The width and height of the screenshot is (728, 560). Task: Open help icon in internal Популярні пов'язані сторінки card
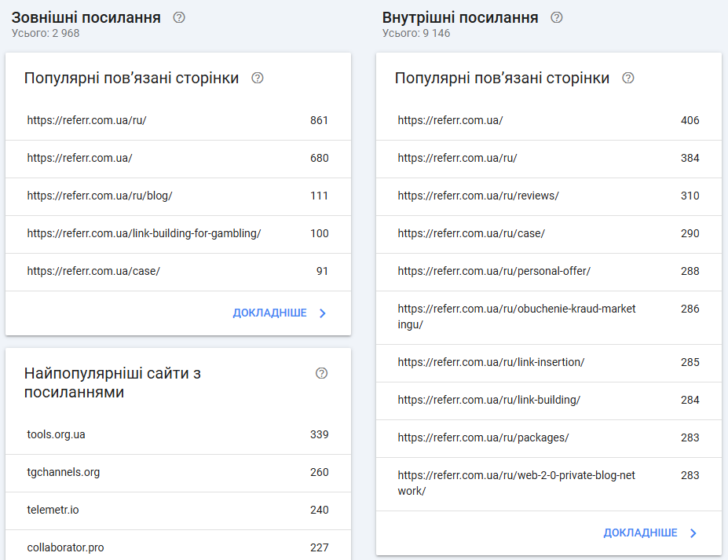627,79
